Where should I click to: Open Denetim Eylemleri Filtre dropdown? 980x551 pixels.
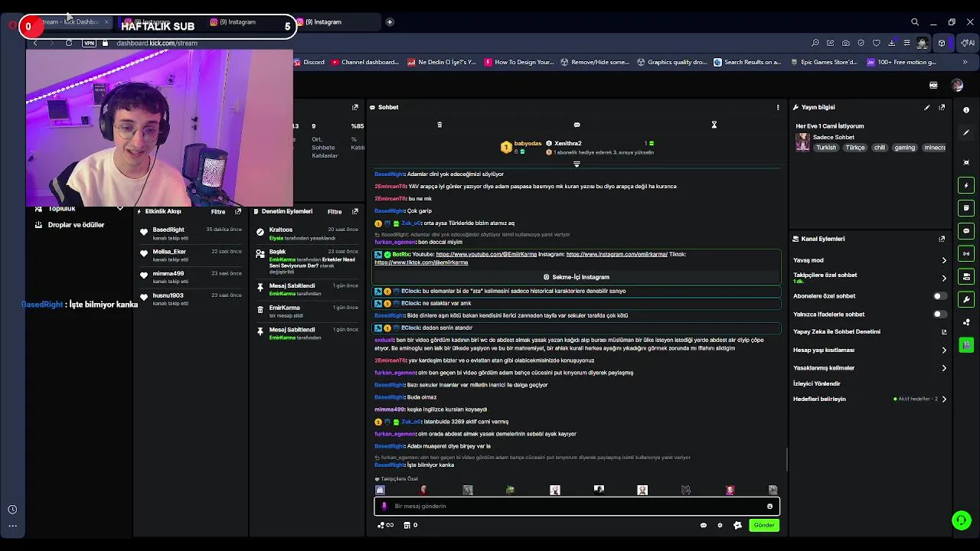(x=335, y=212)
